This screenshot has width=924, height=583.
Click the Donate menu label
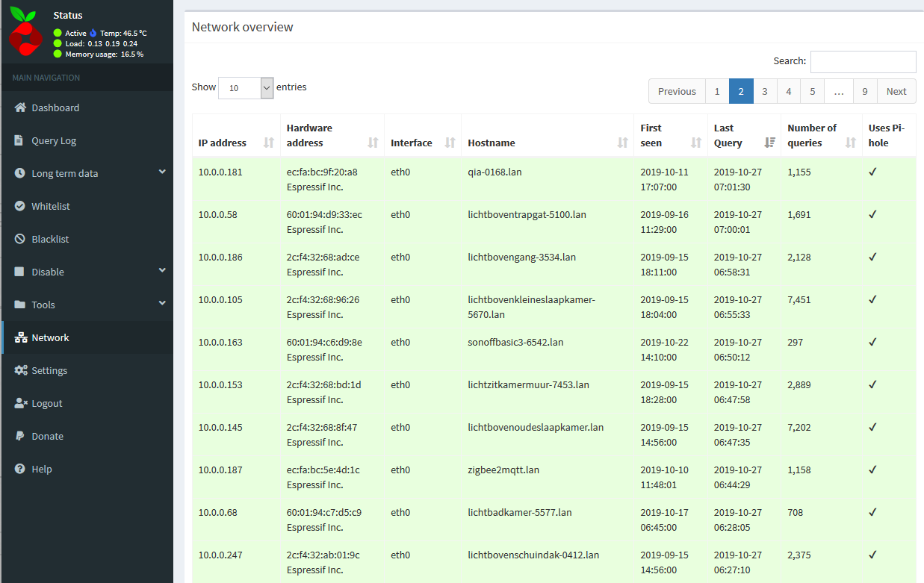48,436
